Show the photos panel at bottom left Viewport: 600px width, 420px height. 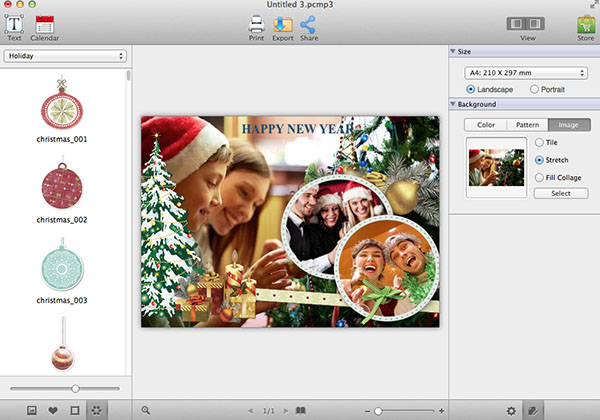click(32, 410)
